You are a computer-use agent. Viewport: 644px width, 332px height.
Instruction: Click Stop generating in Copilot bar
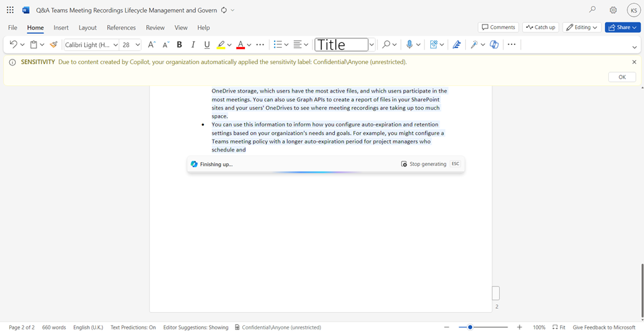pyautogui.click(x=424, y=164)
